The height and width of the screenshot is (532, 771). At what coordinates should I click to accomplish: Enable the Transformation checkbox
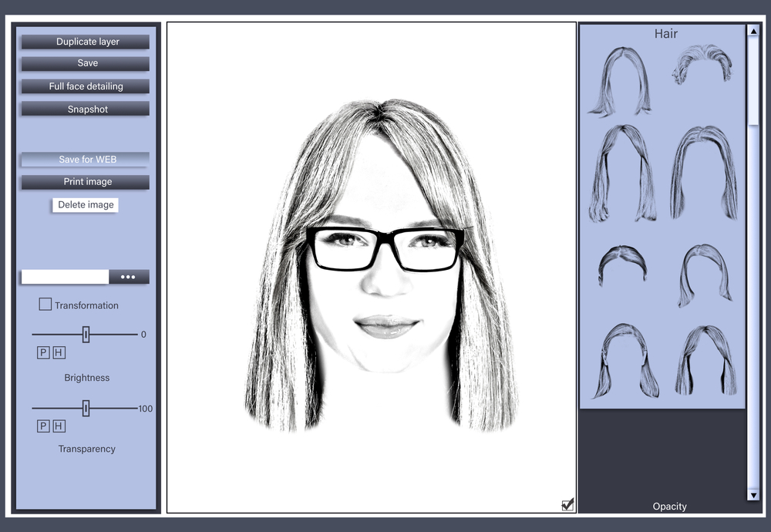click(x=45, y=305)
